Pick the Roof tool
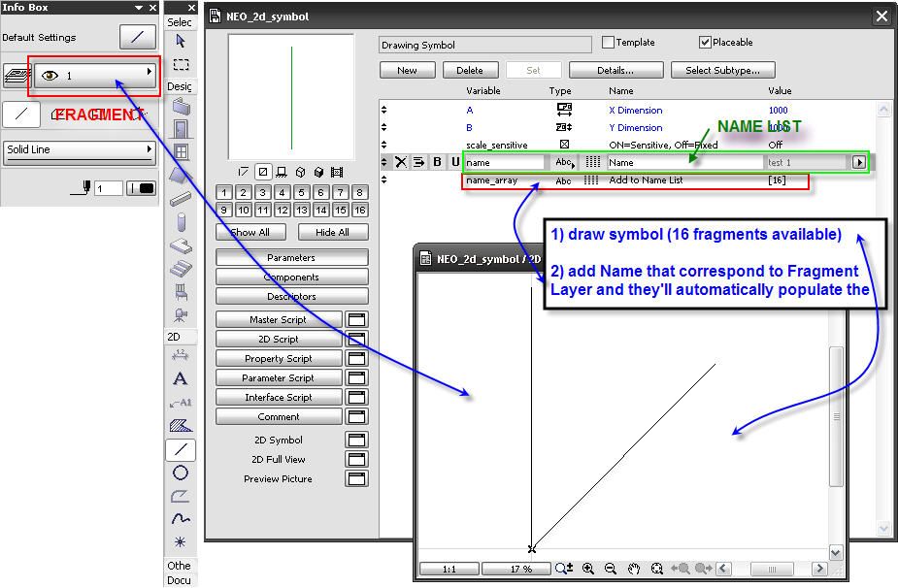The width and height of the screenshot is (898, 588). click(x=181, y=176)
